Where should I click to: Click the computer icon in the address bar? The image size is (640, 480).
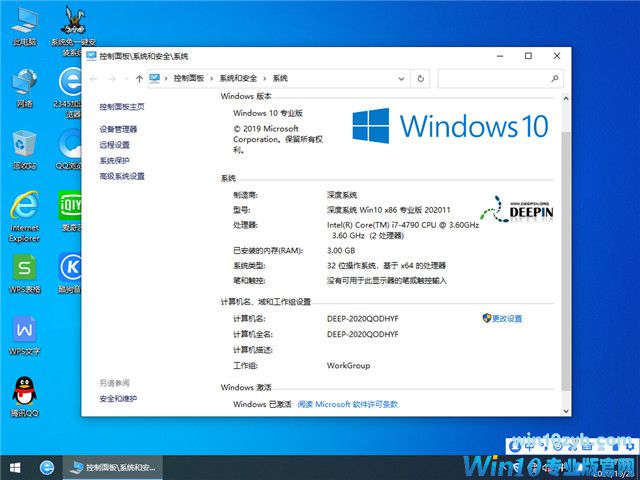pos(155,78)
